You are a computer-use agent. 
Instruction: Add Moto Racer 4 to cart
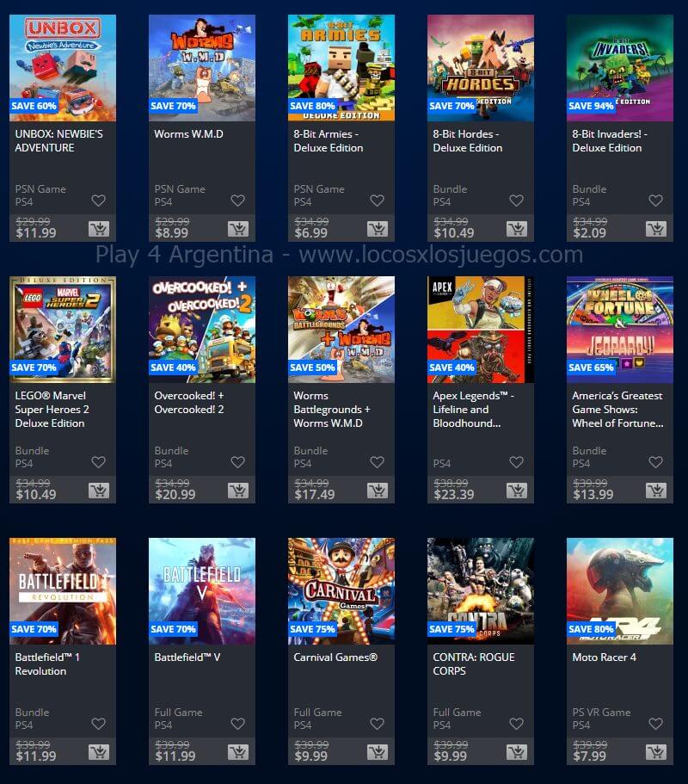tap(656, 752)
